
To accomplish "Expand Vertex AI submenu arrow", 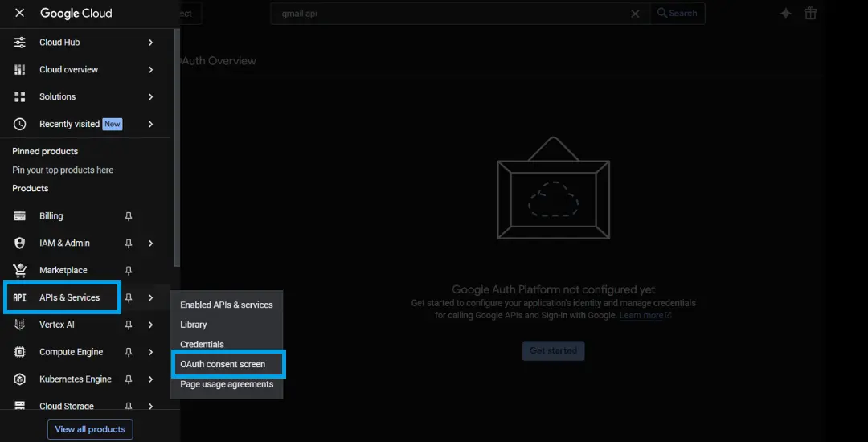I will 150,325.
